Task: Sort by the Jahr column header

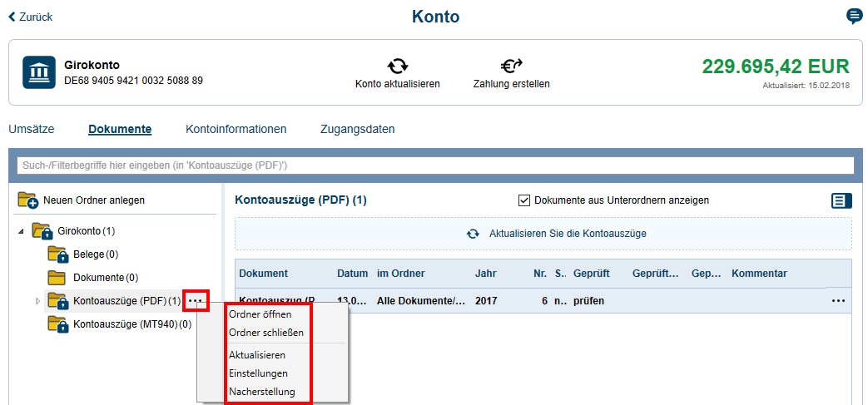Action: (485, 274)
